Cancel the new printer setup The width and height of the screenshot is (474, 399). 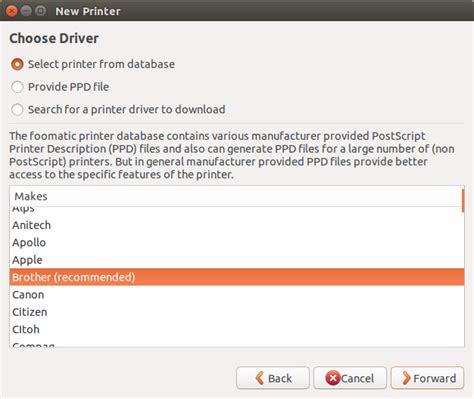[350, 378]
